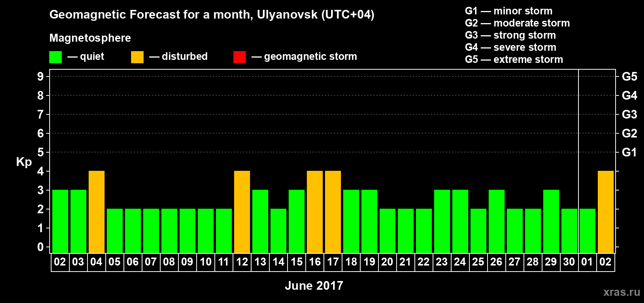Click date label 26 on the axis

pos(496,262)
